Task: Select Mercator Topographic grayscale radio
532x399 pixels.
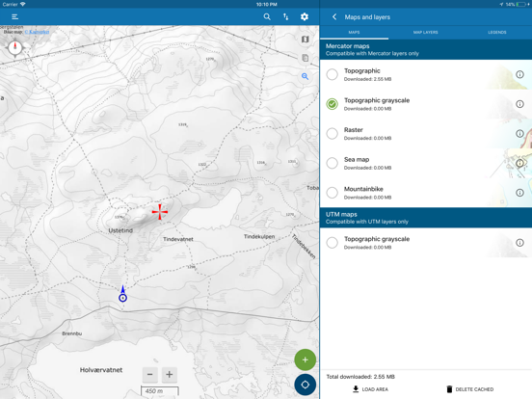Action: 332,104
